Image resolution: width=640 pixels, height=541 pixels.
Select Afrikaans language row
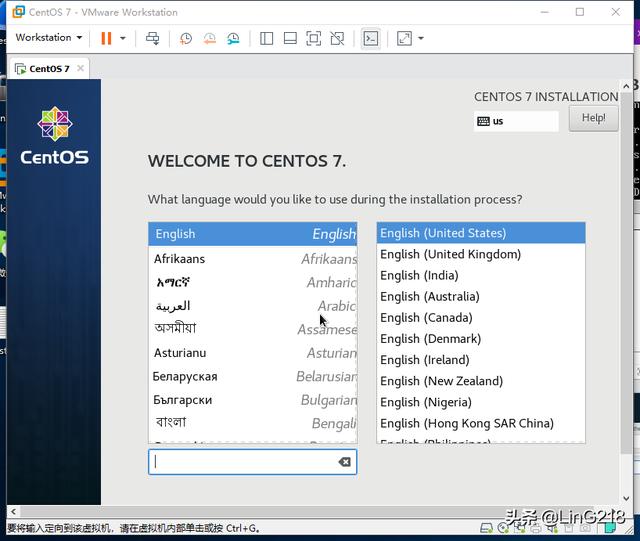(x=253, y=259)
